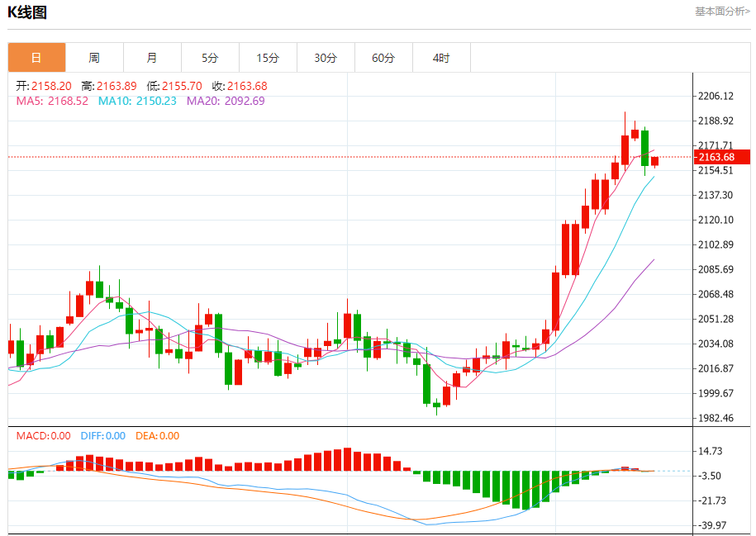The height and width of the screenshot is (536, 756).
Task: Click the 2120.10 price axis label
Action: (x=716, y=220)
